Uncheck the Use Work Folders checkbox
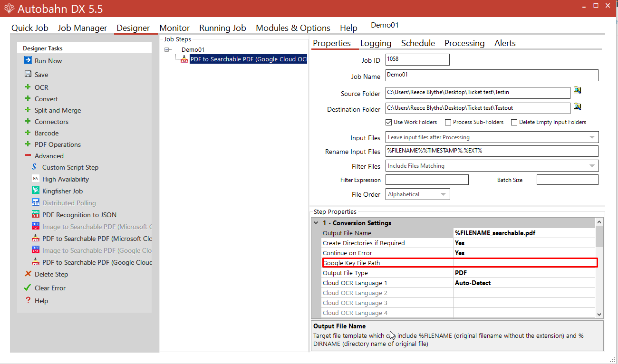Image resolution: width=618 pixels, height=364 pixels. click(389, 122)
